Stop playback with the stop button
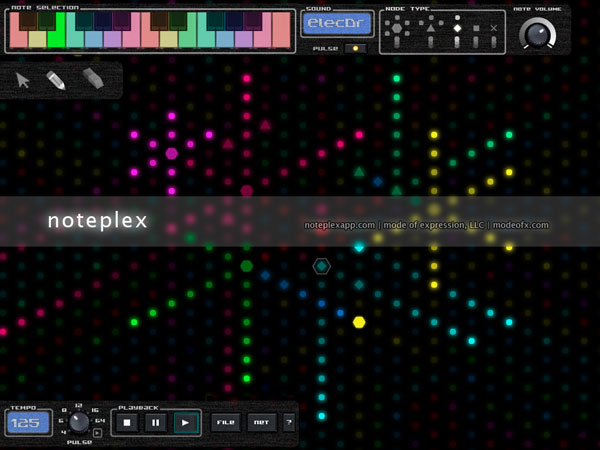 click(x=127, y=422)
